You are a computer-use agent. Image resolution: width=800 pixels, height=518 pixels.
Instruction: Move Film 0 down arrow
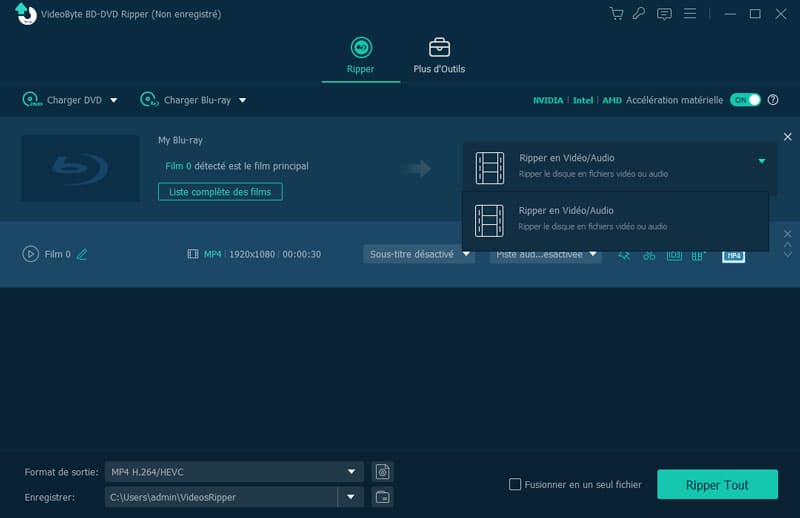coord(787,254)
